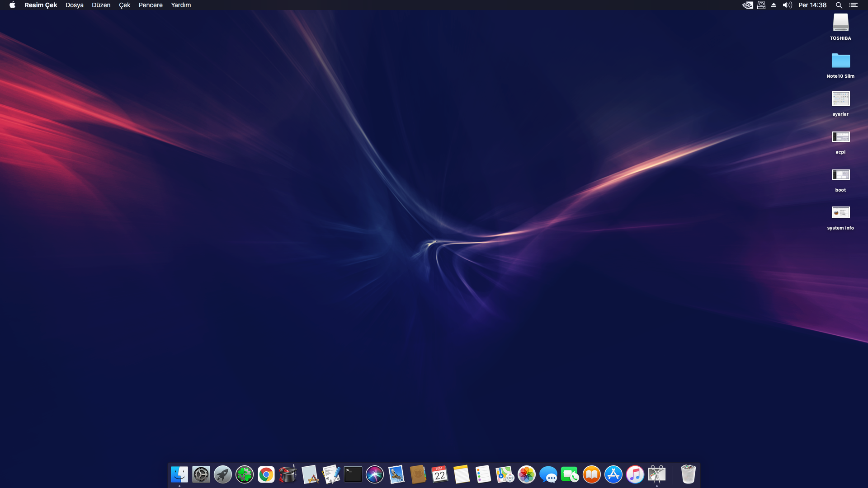Open the Dosya menu
Viewport: 868px width, 488px height.
tap(74, 5)
